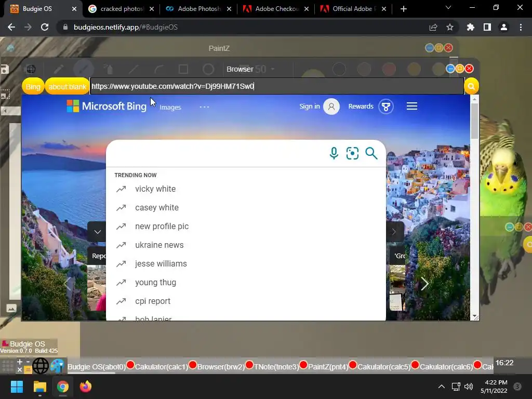Click the right carousel arrow on Bing
The image size is (532, 399).
[424, 284]
